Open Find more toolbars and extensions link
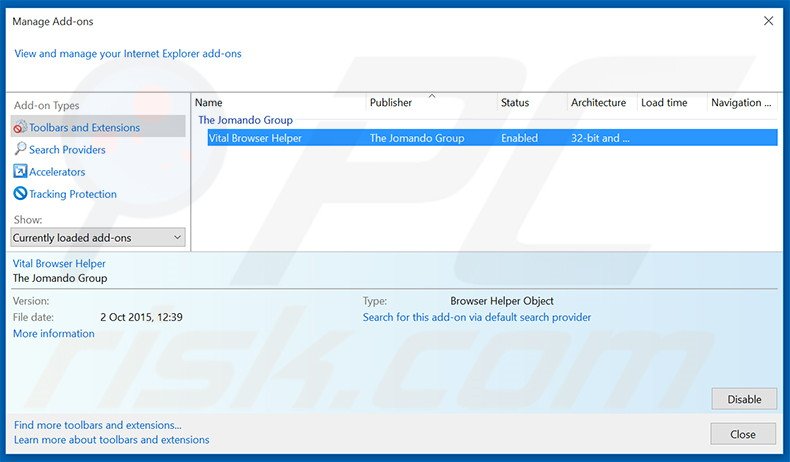790x462 pixels. pos(98,425)
